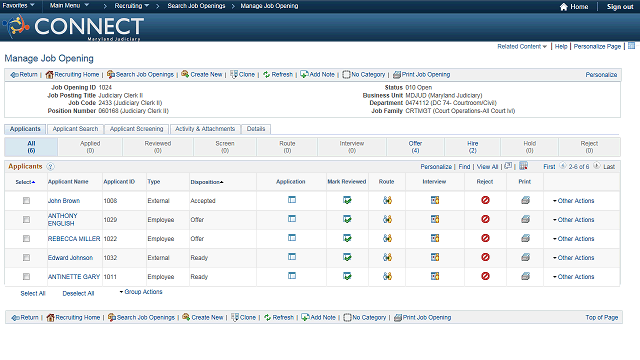Image resolution: width=640 pixels, height=360 pixels.
Task: Click Deselect All link
Action: [78, 293]
